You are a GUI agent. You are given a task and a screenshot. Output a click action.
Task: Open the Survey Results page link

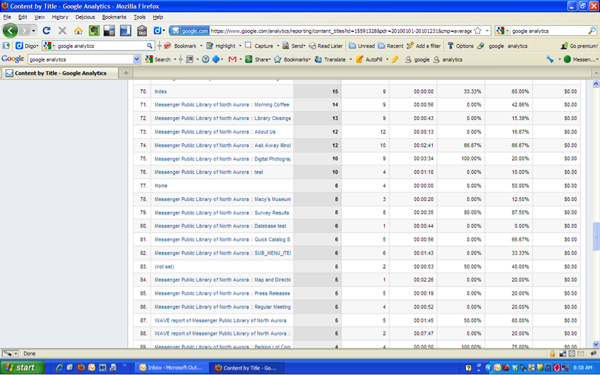222,213
